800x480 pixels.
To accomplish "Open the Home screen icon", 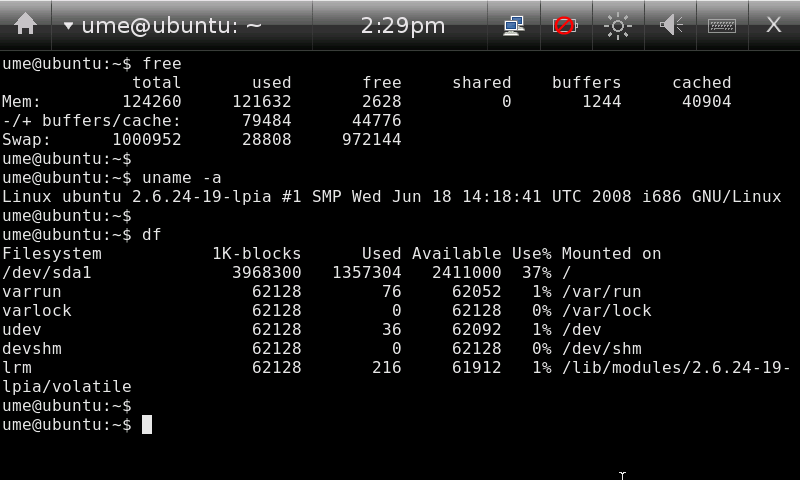I will coord(25,24).
